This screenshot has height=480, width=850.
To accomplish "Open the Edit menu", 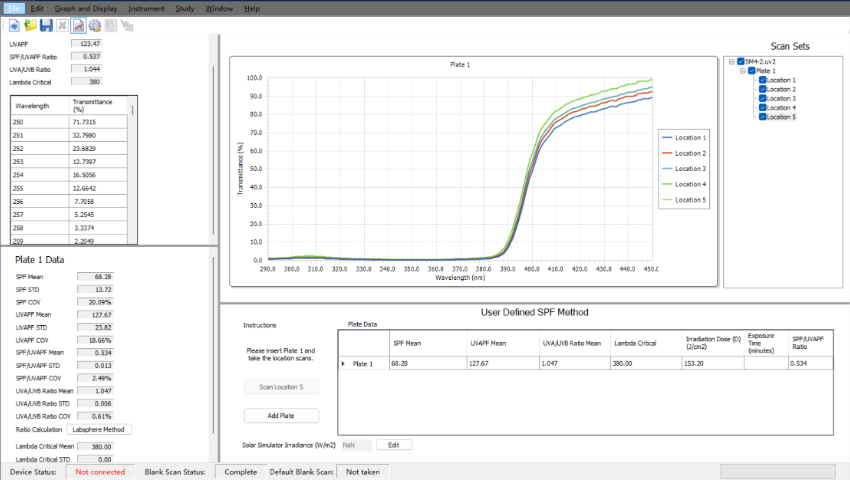I will tap(37, 8).
